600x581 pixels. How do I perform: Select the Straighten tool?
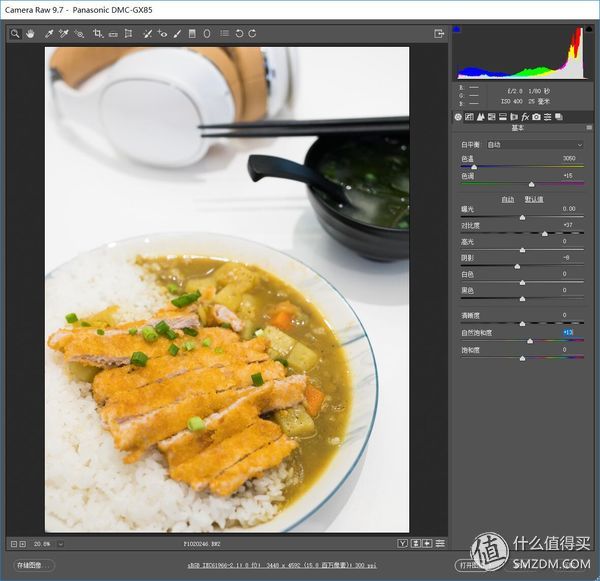click(113, 34)
